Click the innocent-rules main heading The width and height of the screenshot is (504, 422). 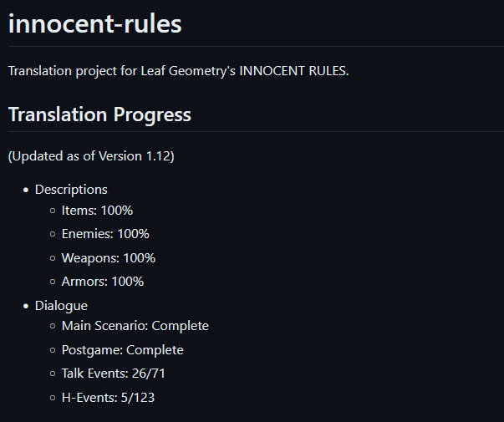tap(94, 24)
